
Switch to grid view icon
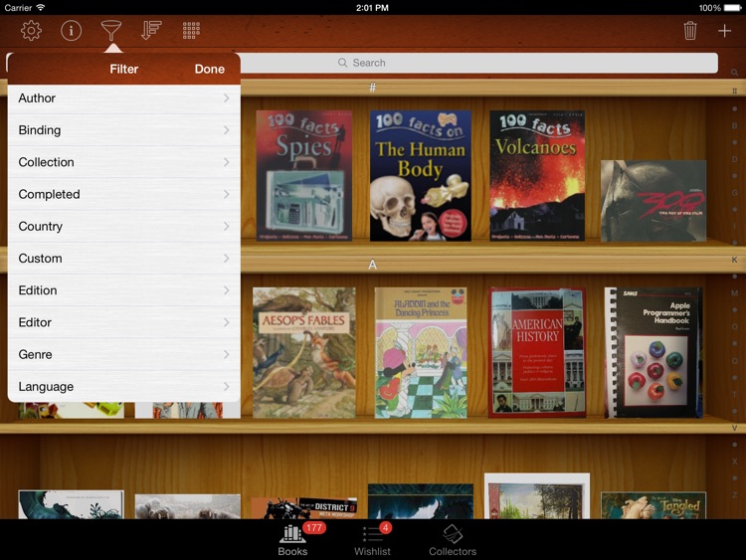pyautogui.click(x=191, y=31)
